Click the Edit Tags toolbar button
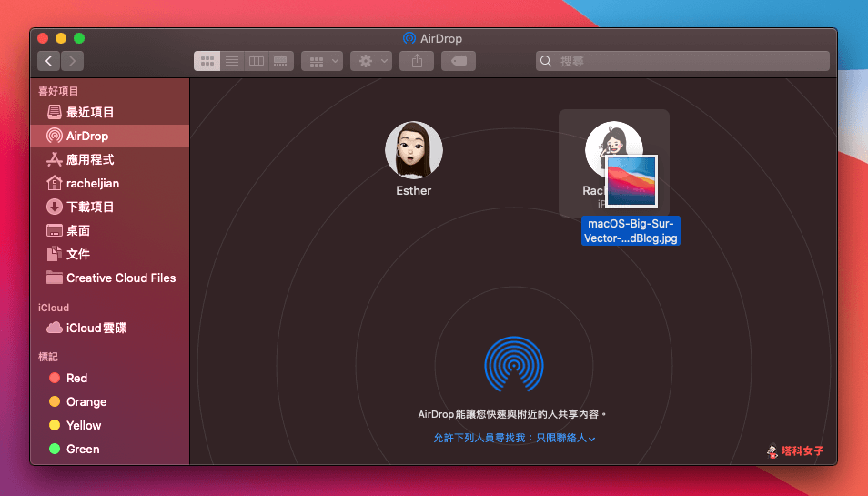 coord(459,61)
